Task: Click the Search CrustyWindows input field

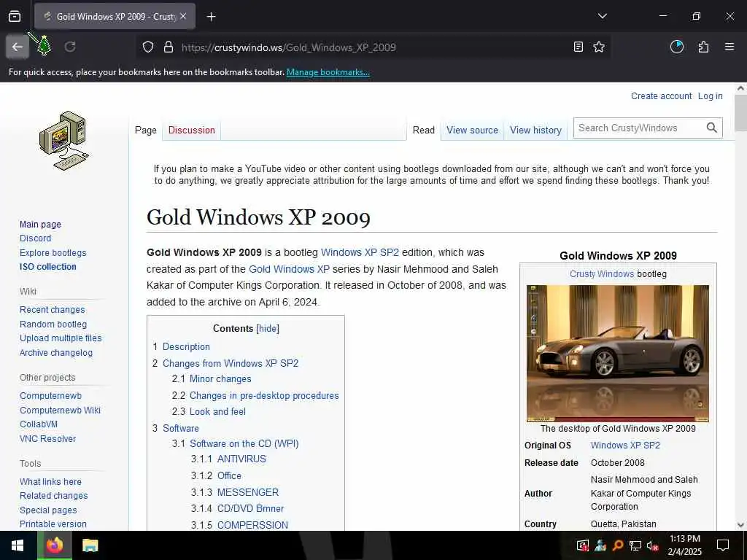Action: 639,128
